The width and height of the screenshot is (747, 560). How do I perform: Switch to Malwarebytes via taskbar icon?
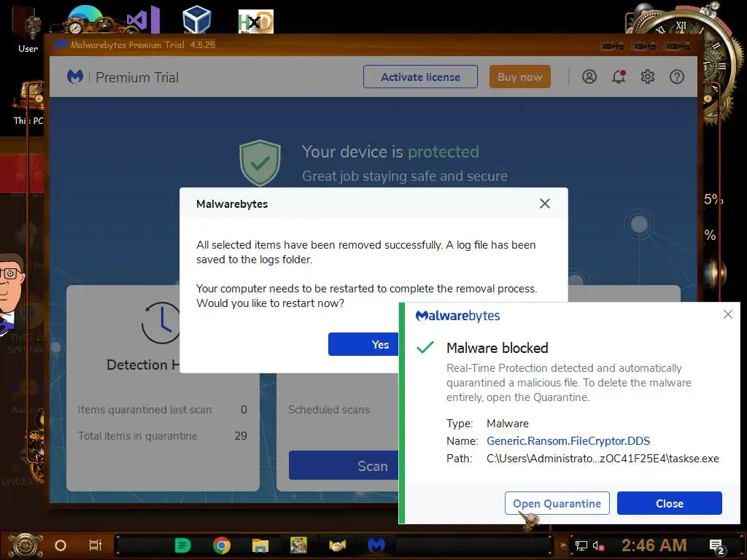[376, 545]
